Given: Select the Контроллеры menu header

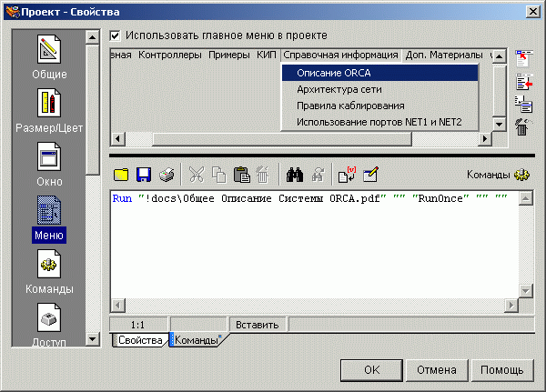Looking at the screenshot, I should point(170,55).
